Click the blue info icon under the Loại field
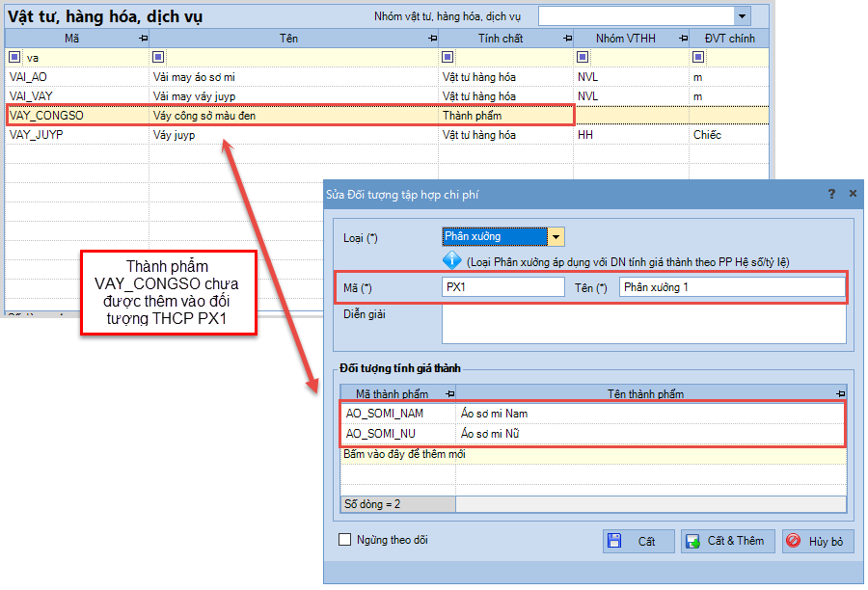868x590 pixels. point(452,260)
